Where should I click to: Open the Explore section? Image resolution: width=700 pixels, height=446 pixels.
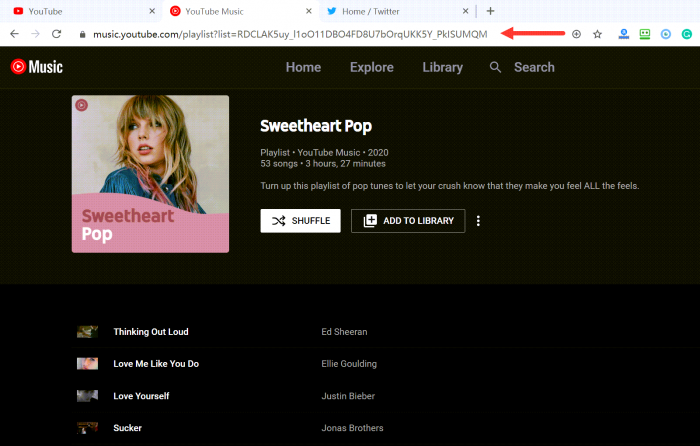tap(371, 67)
